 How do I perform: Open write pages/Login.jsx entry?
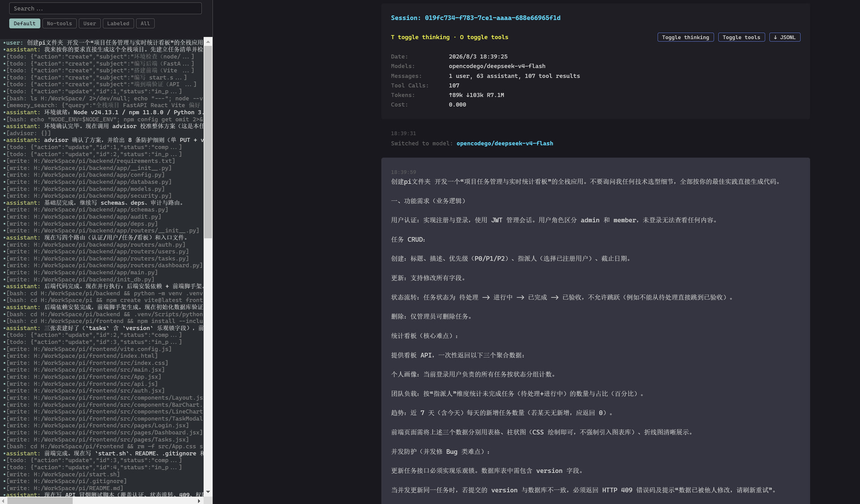coord(98,426)
